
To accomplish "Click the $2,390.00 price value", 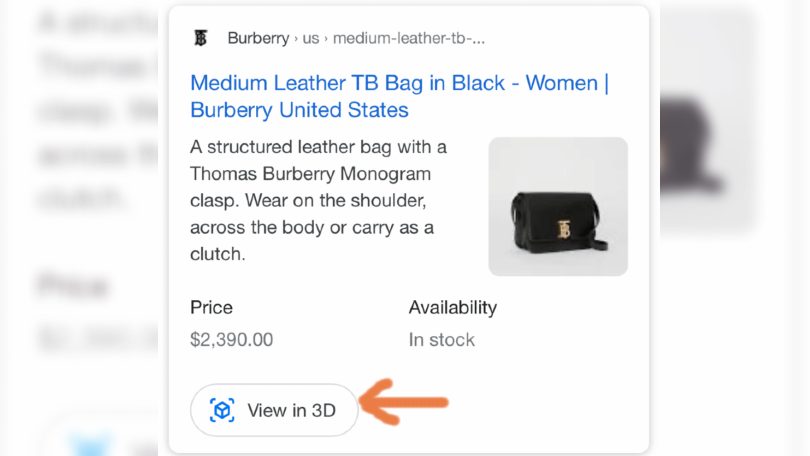I will tap(231, 339).
